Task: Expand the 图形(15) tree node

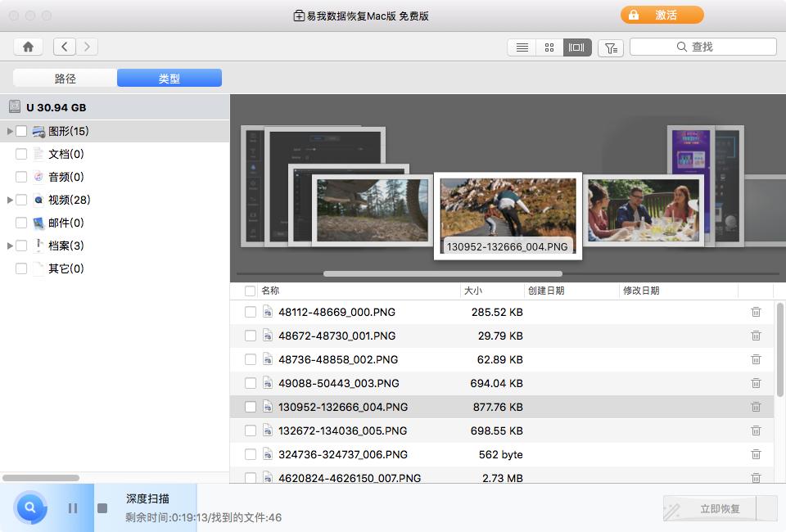Action: pyautogui.click(x=10, y=131)
